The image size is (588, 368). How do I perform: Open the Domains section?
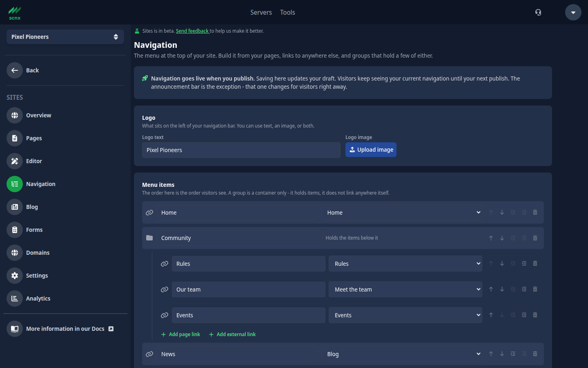tap(65, 253)
